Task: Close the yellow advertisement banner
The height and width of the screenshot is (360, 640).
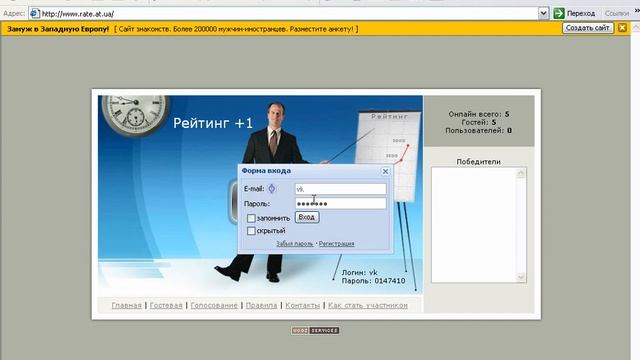Action: 622,28
